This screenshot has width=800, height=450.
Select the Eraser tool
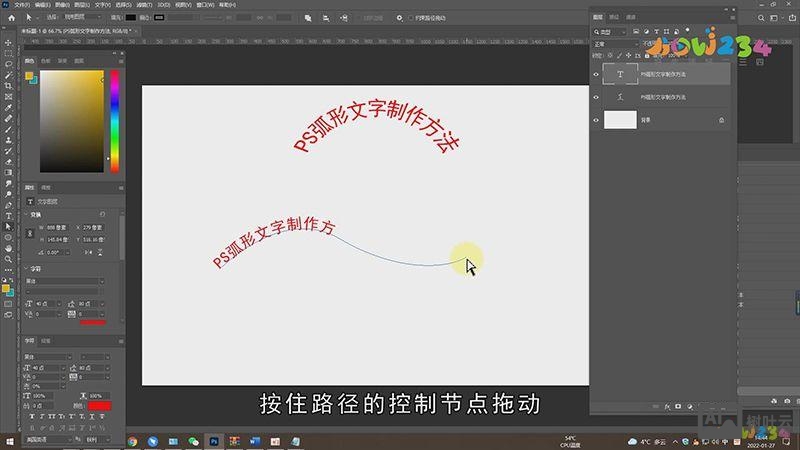pyautogui.click(x=8, y=162)
